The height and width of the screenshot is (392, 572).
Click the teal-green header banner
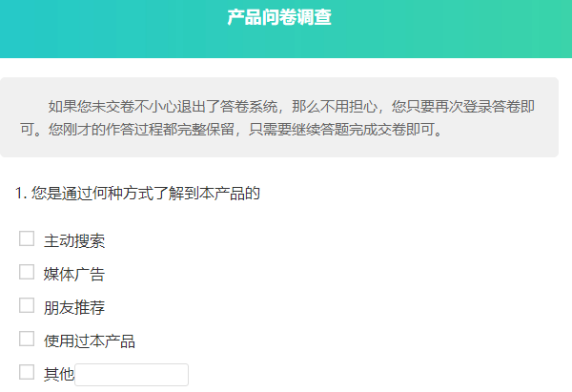286,29
